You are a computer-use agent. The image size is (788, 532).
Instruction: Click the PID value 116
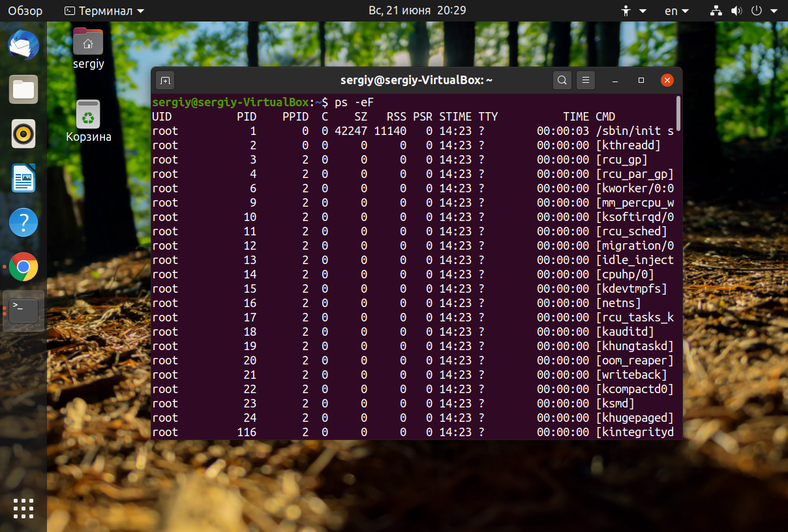pos(247,432)
